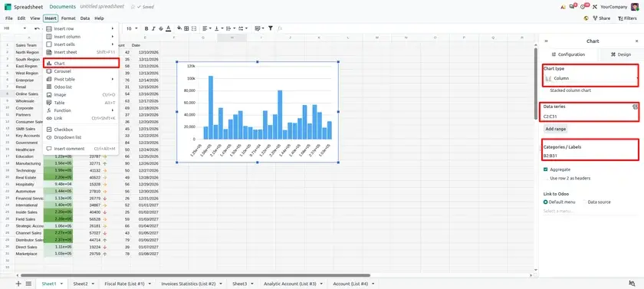Open the Data menu

click(85, 18)
